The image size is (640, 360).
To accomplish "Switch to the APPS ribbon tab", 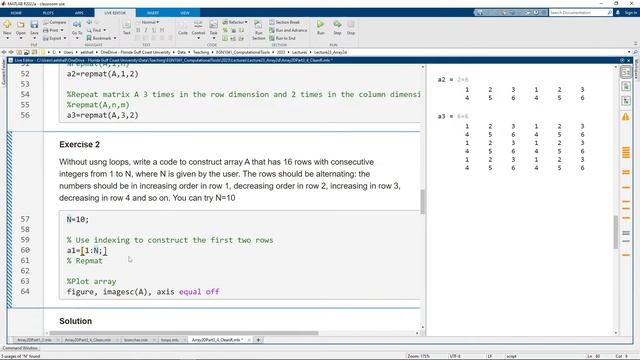I will tap(79, 13).
